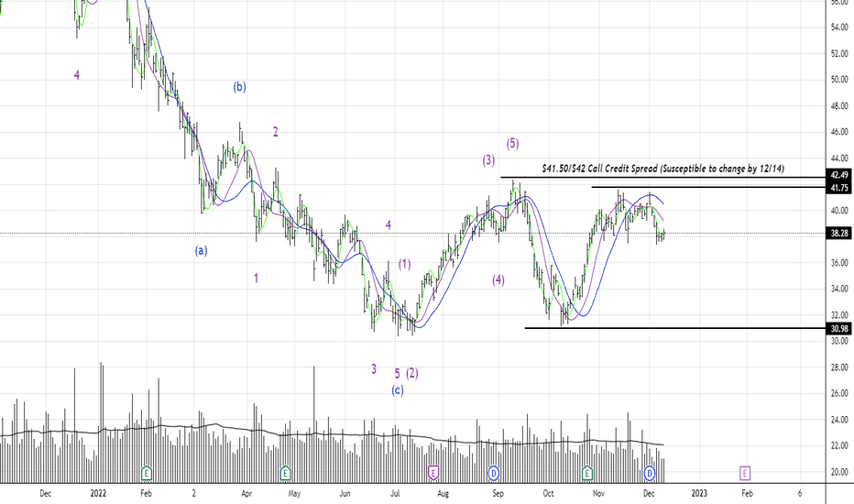Click the 34.00 price axis label

tap(839, 289)
